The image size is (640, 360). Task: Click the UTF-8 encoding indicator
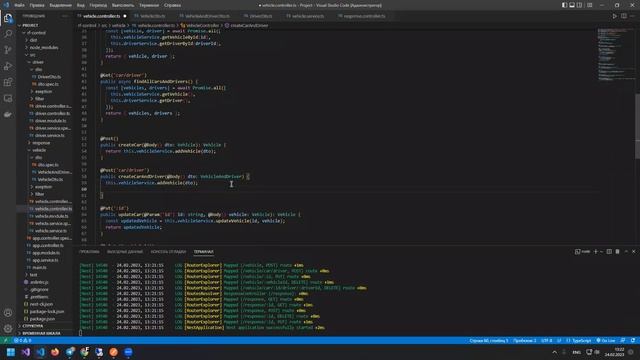547,340
